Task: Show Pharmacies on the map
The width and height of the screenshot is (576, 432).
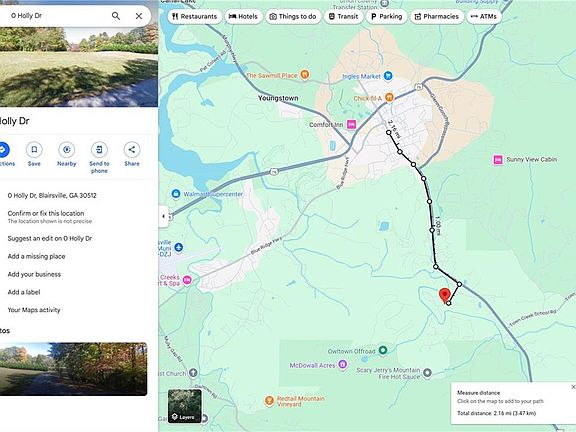Action: [437, 17]
